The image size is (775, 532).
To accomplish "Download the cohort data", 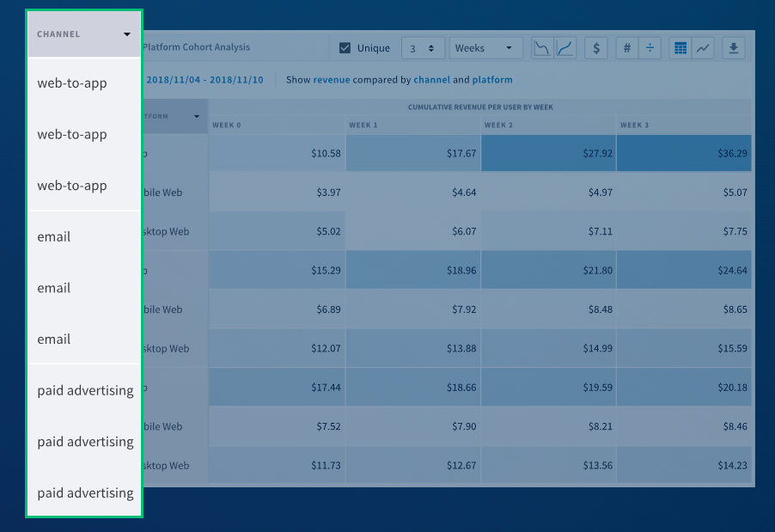I will pos(734,48).
